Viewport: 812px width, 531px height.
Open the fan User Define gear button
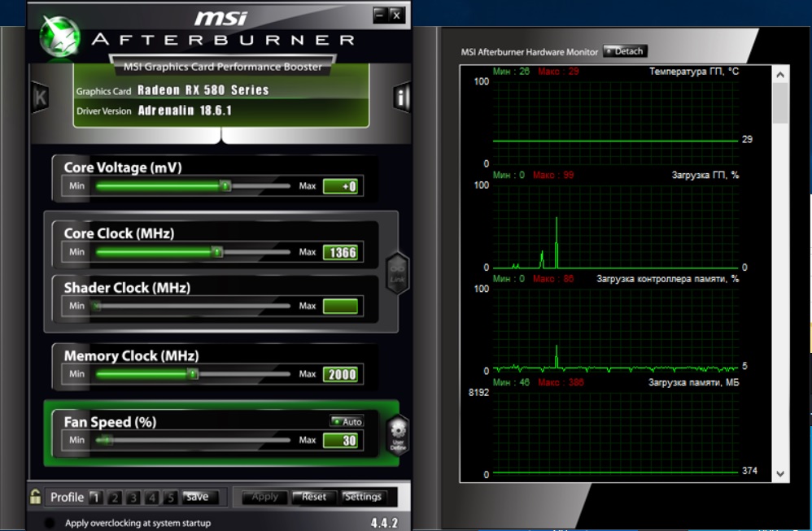398,435
